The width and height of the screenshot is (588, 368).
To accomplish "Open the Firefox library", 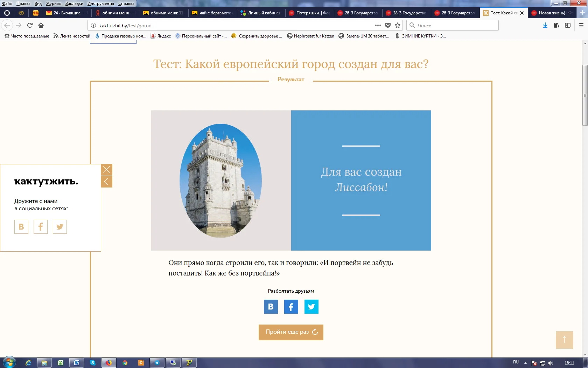I will click(556, 25).
